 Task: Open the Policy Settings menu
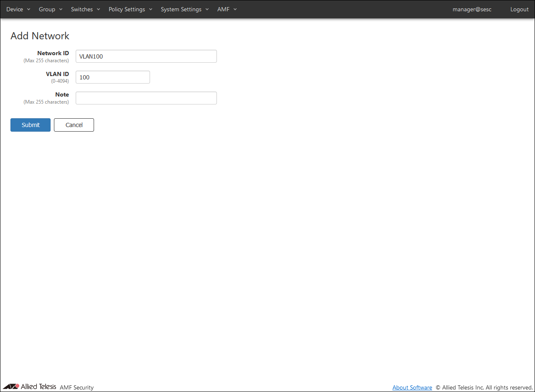pyautogui.click(x=127, y=9)
